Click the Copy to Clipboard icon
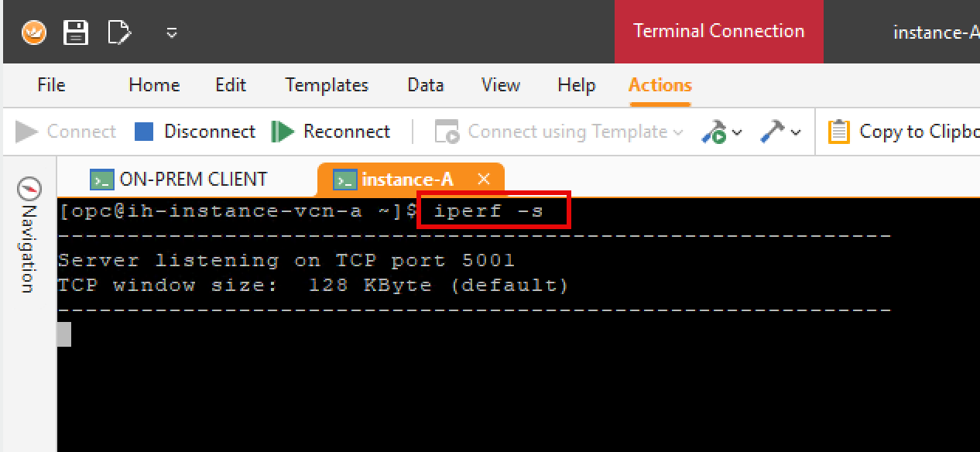This screenshot has height=452, width=980. pyautogui.click(x=838, y=132)
